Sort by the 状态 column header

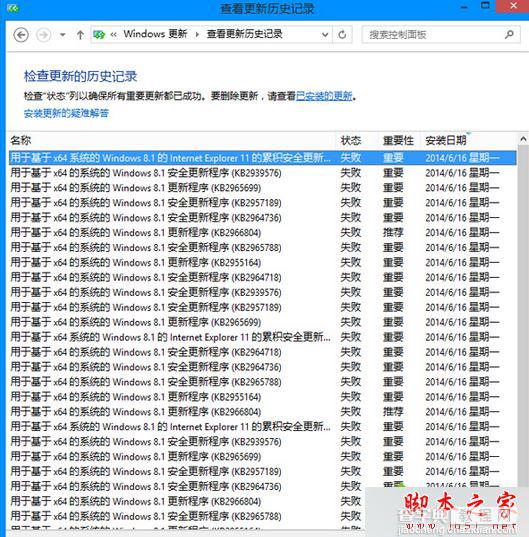pos(351,140)
